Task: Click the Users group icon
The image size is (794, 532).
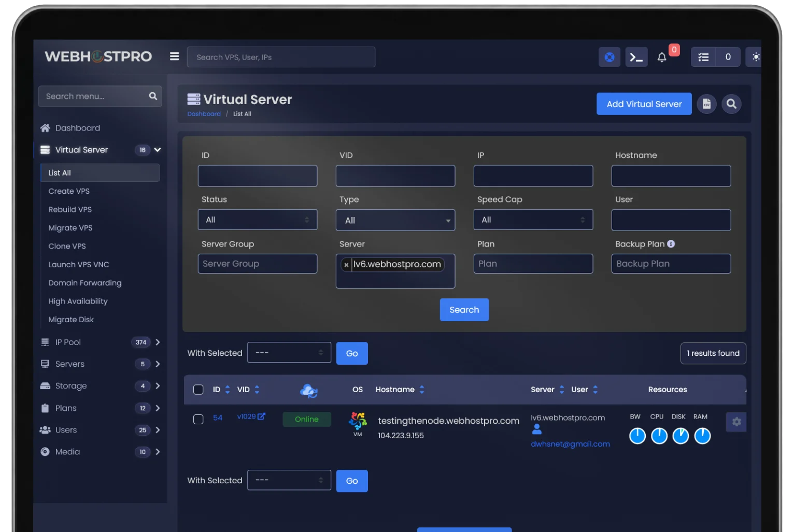Action: coord(45,430)
